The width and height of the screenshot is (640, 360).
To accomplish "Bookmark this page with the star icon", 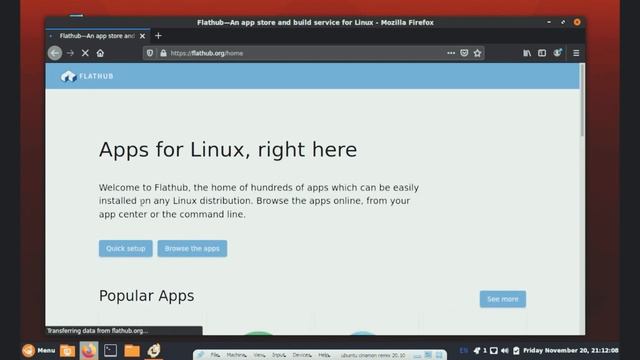I will pos(477,53).
